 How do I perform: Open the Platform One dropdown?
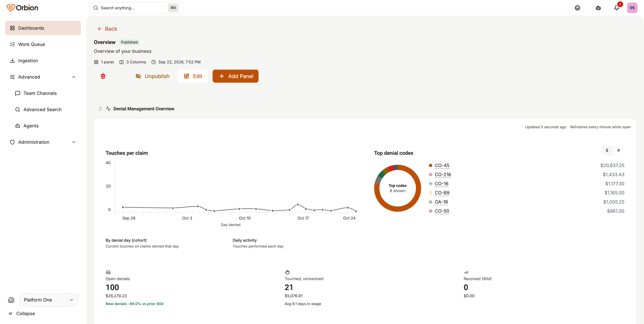click(x=49, y=300)
